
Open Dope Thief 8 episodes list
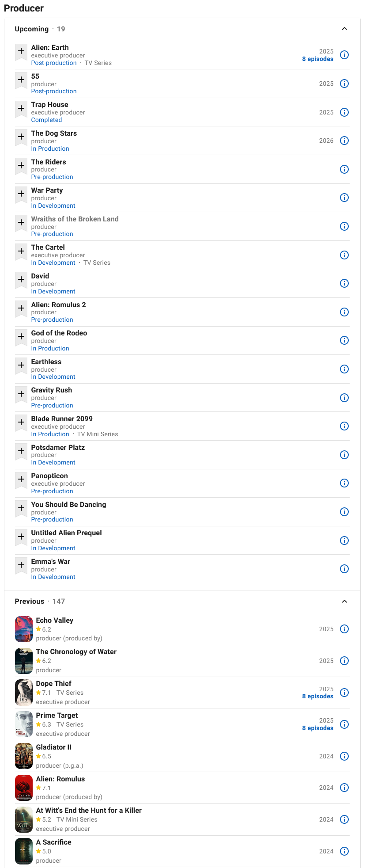[317, 696]
